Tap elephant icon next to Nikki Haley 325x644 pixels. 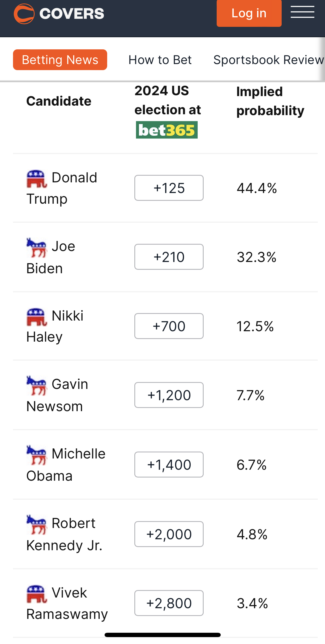[37, 317]
